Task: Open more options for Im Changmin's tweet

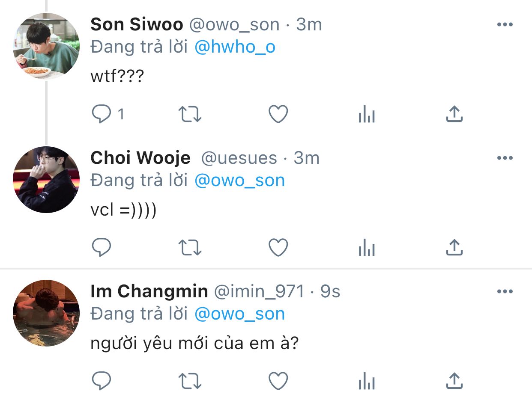Action: (505, 291)
